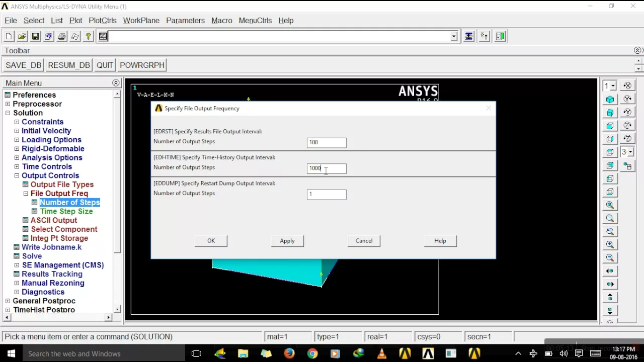The height and width of the screenshot is (362, 644).
Task: Expand the Time Controls tree node
Action: [17, 166]
